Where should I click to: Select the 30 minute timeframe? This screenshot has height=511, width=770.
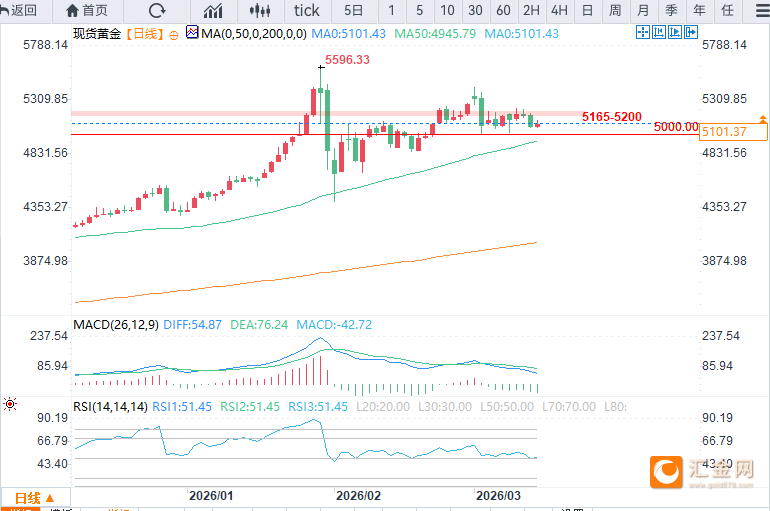click(475, 10)
